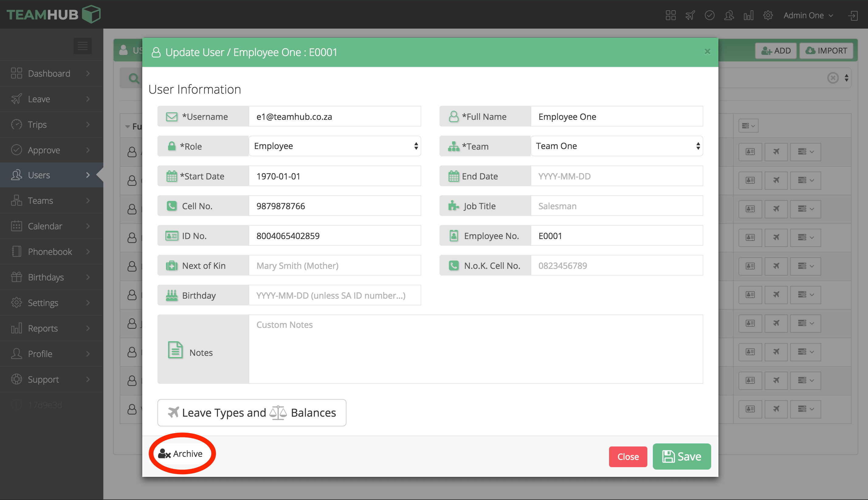868x500 pixels.
Task: Open Leave Types and Balances
Action: pos(251,412)
